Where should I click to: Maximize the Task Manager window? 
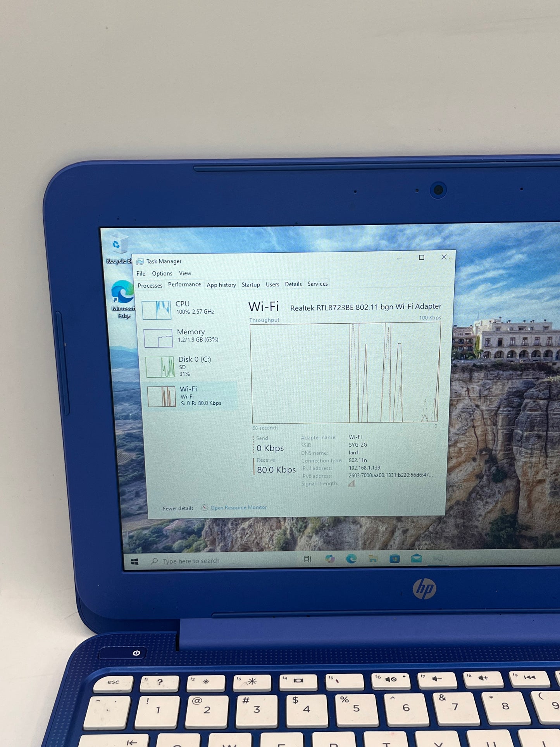point(422,257)
